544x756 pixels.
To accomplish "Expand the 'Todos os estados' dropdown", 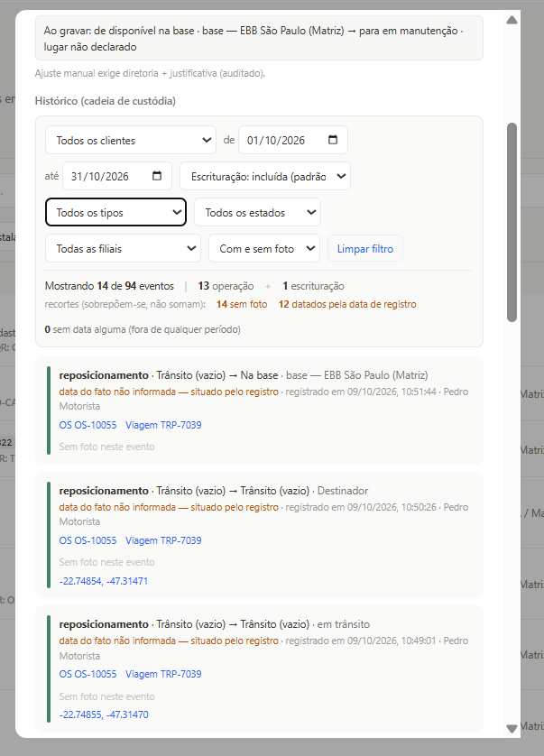I will pos(257,212).
